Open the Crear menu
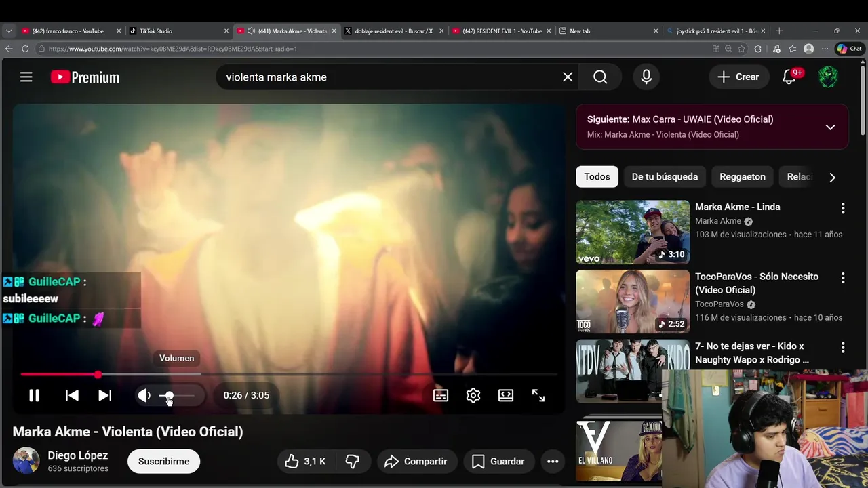Viewport: 868px width, 488px height. point(738,77)
